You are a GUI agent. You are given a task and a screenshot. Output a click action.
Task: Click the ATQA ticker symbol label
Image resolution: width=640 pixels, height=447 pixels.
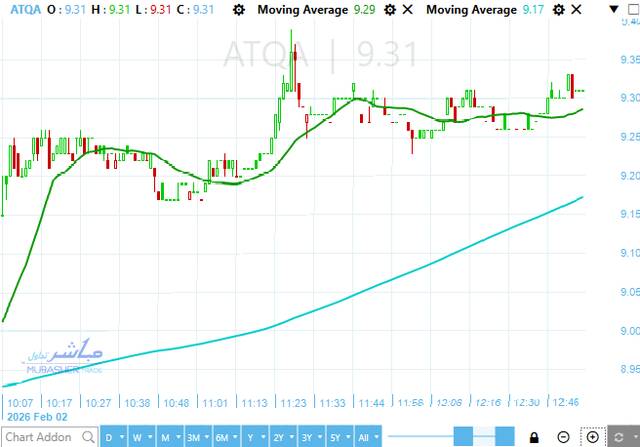(x=18, y=10)
